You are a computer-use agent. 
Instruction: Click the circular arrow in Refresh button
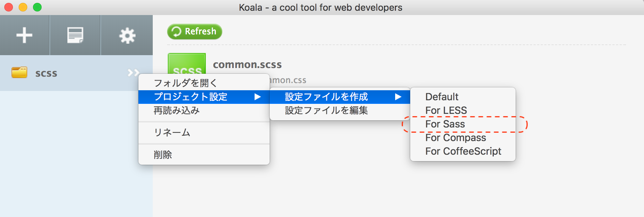tap(176, 32)
